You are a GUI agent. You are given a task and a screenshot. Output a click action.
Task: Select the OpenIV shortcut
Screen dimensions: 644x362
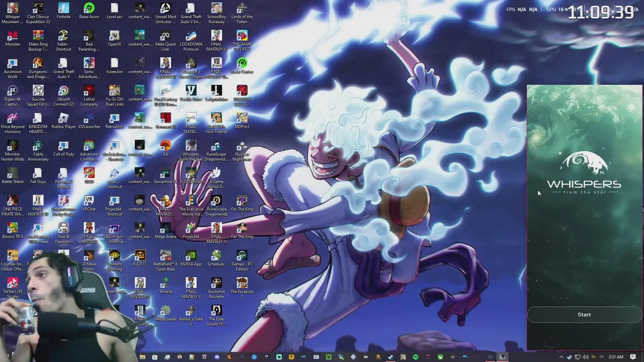coord(114,39)
